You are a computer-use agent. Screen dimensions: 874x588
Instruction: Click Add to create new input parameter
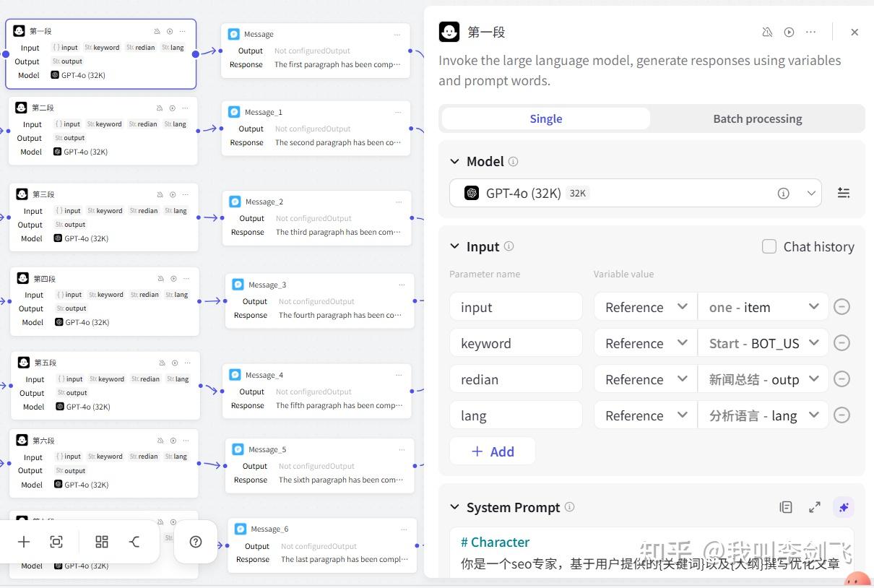pos(493,451)
